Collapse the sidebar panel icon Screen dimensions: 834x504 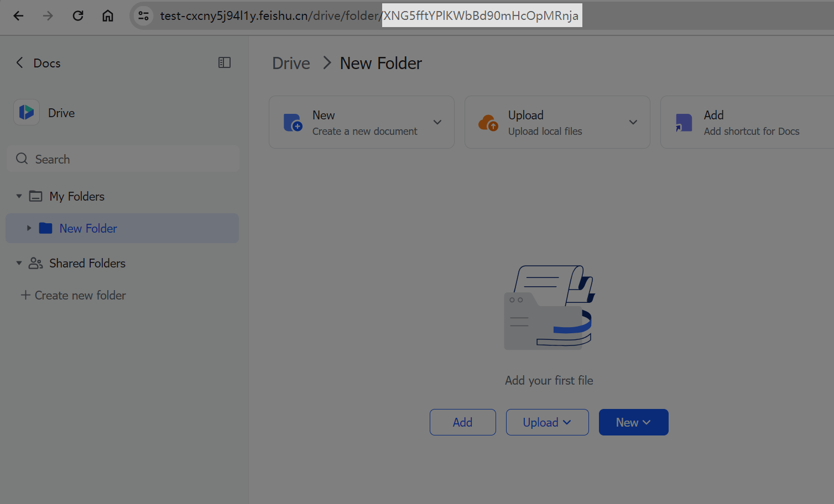(x=224, y=63)
